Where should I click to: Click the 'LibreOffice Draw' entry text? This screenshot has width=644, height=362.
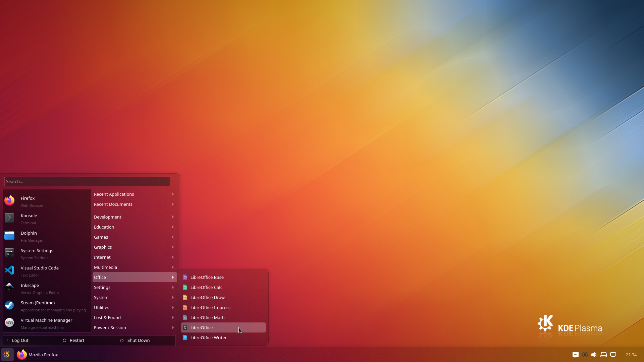[208, 297]
